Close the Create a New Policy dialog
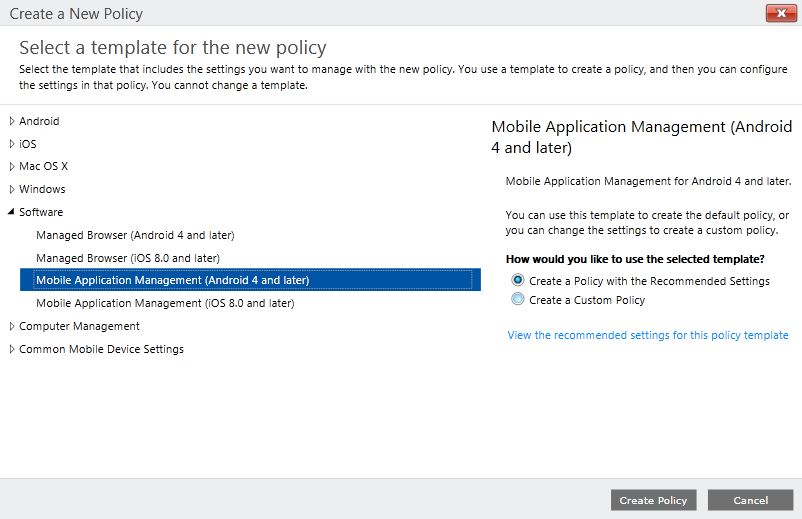This screenshot has width=802, height=519. point(781,13)
